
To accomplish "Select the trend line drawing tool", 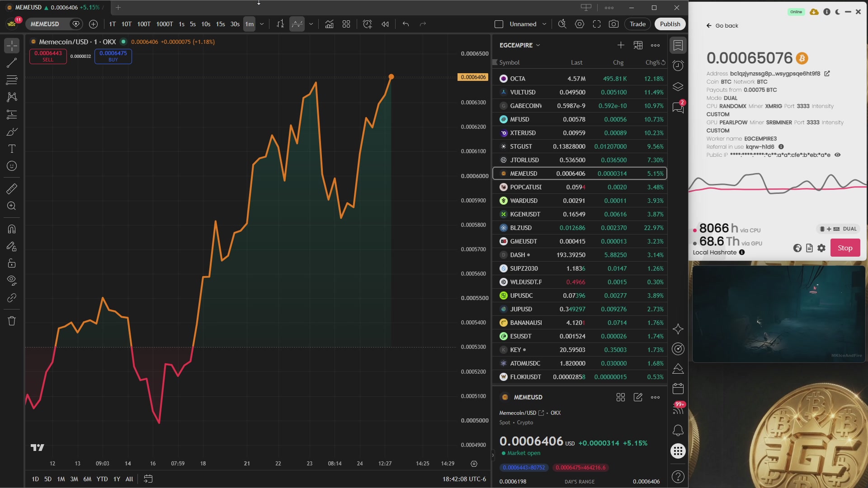I will click(x=12, y=63).
